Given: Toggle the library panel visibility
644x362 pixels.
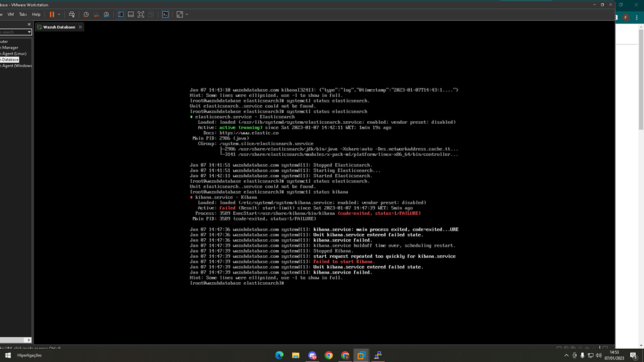Looking at the screenshot, I should point(121,14).
